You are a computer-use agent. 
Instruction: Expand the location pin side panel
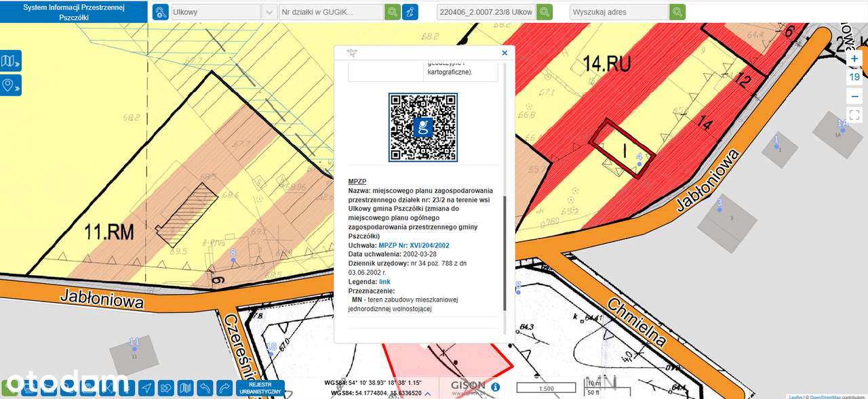pos(10,85)
